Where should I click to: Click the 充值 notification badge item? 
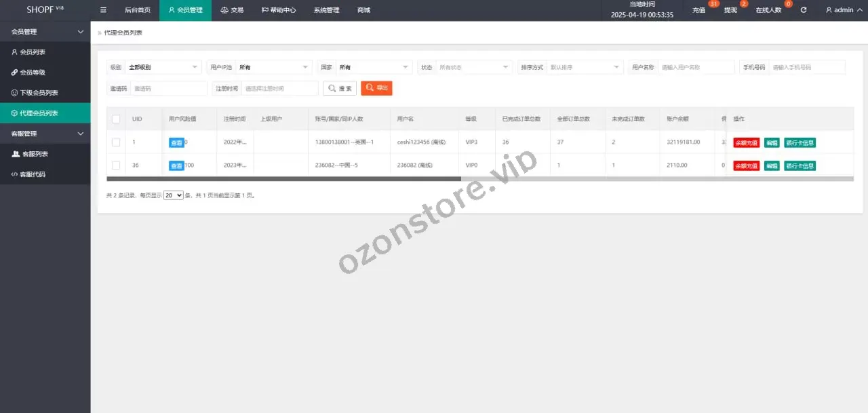click(699, 10)
